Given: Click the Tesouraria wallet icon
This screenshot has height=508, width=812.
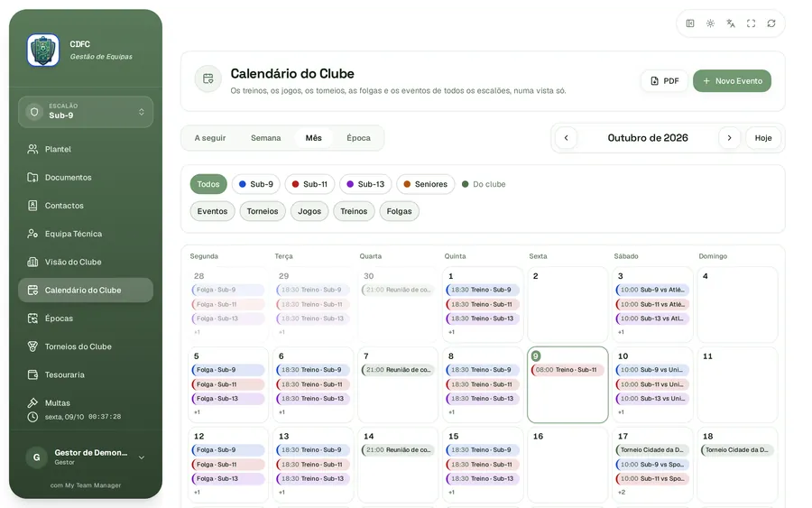Looking at the screenshot, I should (x=32, y=375).
